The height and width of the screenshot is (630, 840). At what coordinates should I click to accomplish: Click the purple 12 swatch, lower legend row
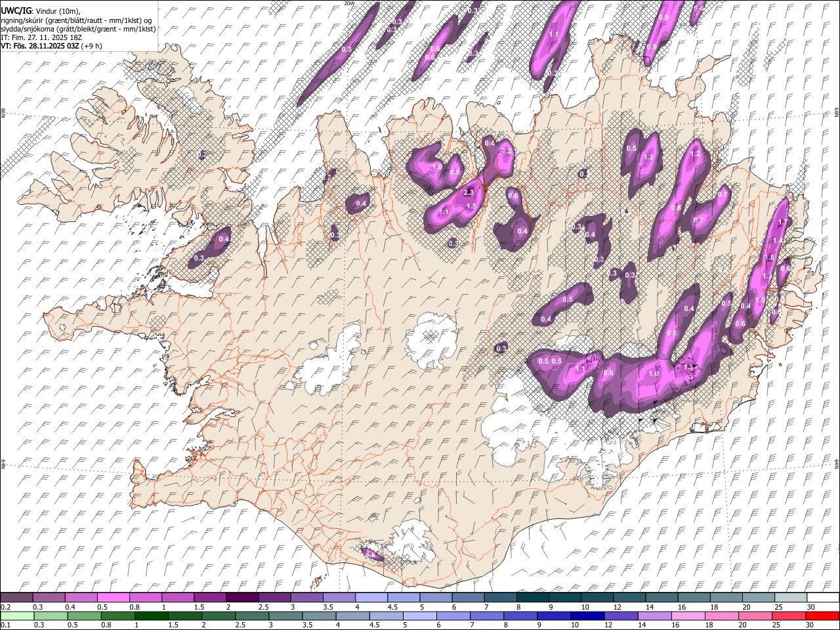(x=621, y=616)
